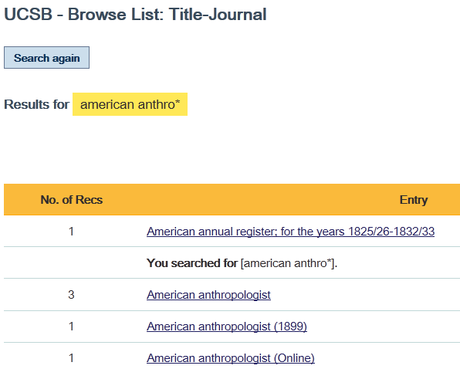
Task: Click the 'Results for' label
Action: [37, 104]
